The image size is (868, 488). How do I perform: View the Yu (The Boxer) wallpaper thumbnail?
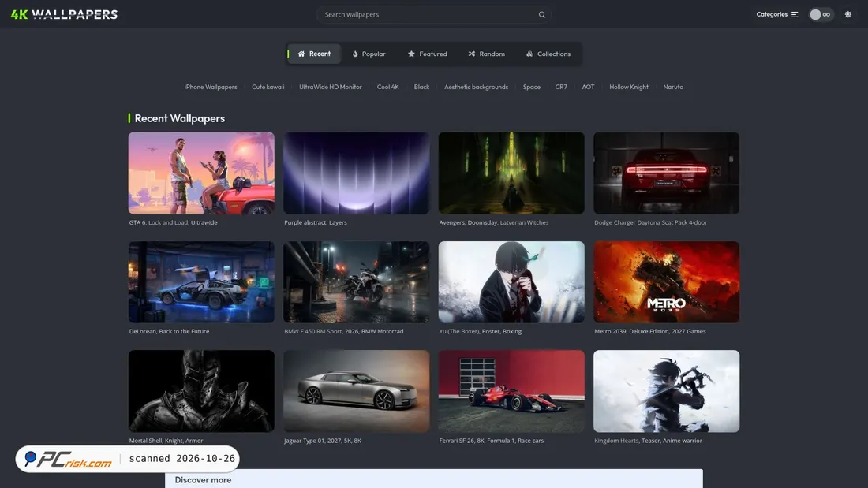pyautogui.click(x=511, y=282)
